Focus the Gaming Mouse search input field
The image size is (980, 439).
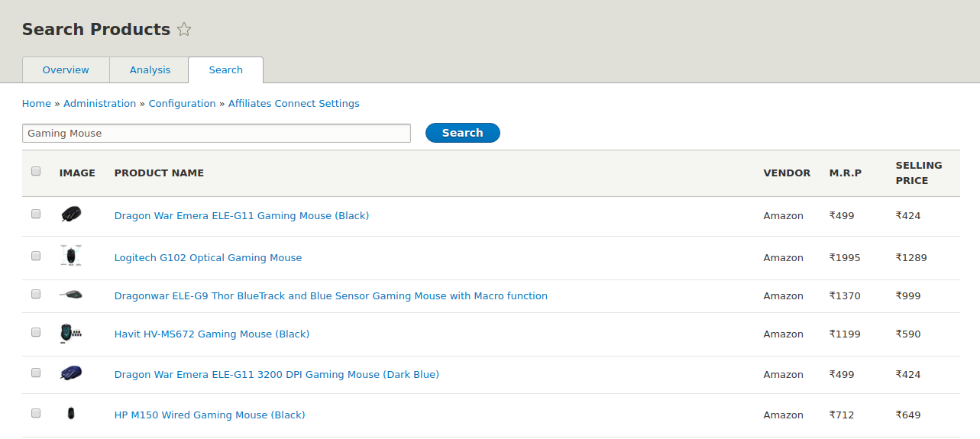coord(216,134)
